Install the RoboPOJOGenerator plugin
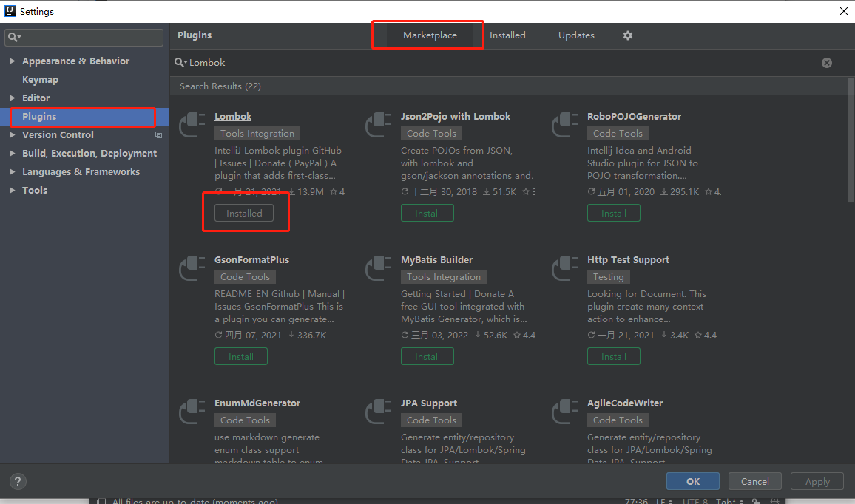Image resolution: width=855 pixels, height=504 pixels. tap(613, 213)
